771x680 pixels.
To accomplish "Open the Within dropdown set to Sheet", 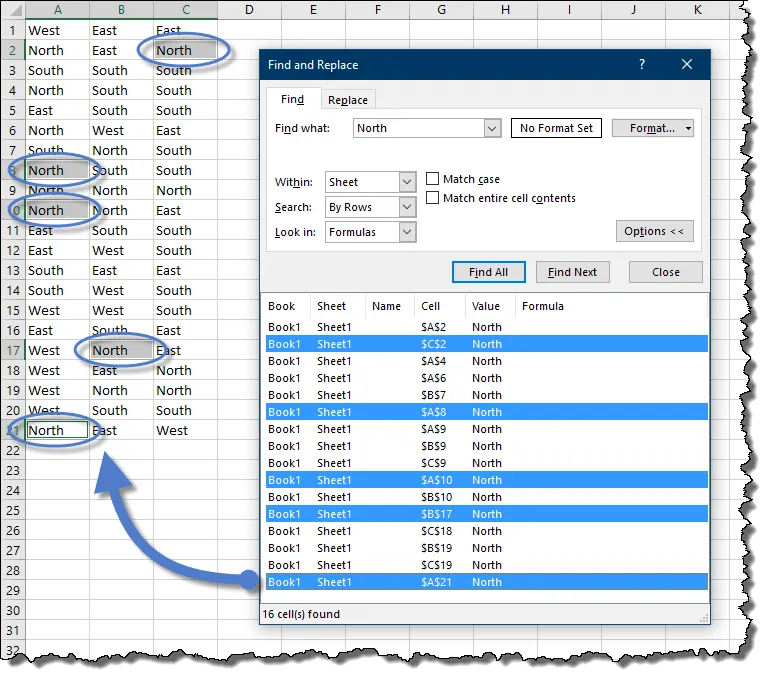I will tap(370, 182).
